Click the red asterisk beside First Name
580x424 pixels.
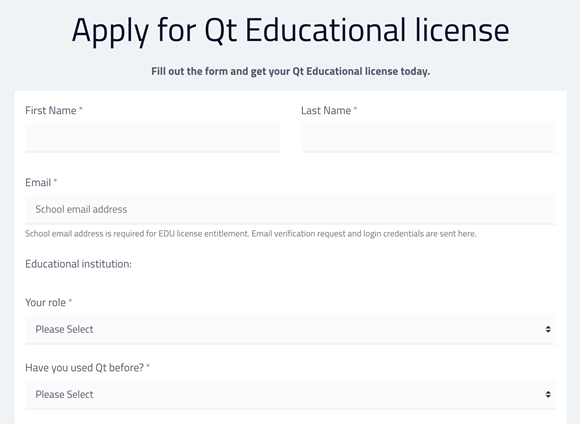click(x=81, y=109)
